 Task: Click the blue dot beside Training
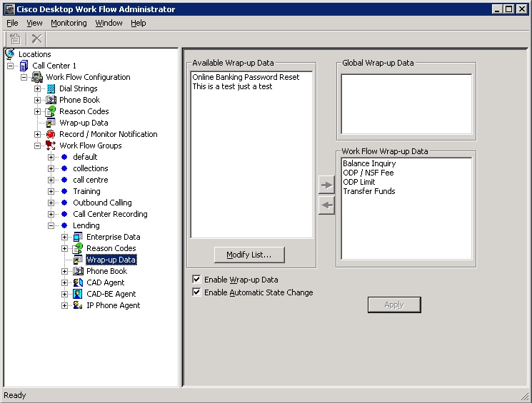tap(64, 191)
